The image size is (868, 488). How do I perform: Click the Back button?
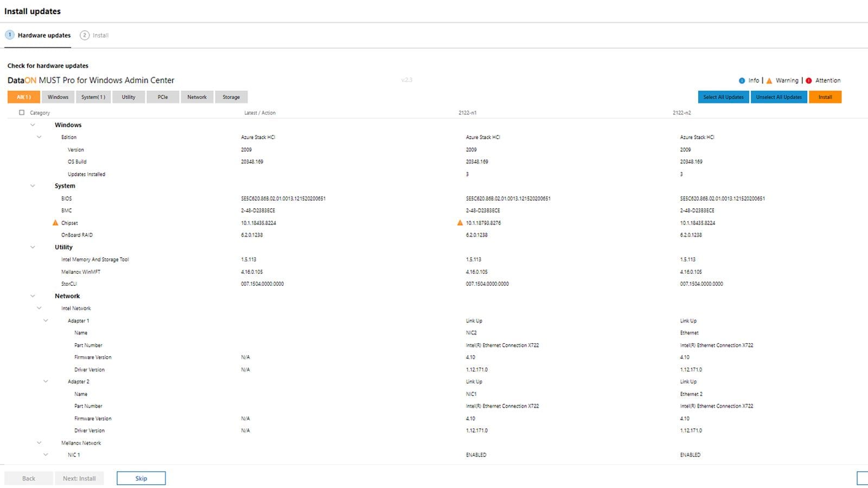point(29,478)
